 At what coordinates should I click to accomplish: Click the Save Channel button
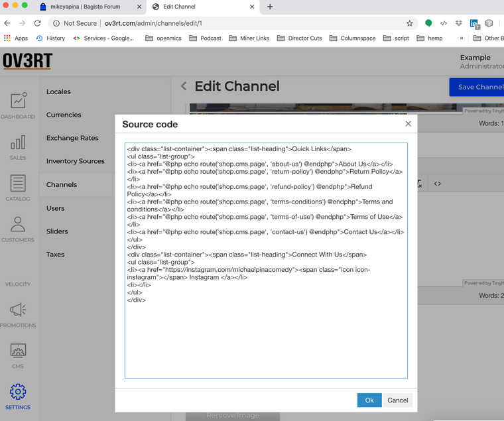pos(477,87)
